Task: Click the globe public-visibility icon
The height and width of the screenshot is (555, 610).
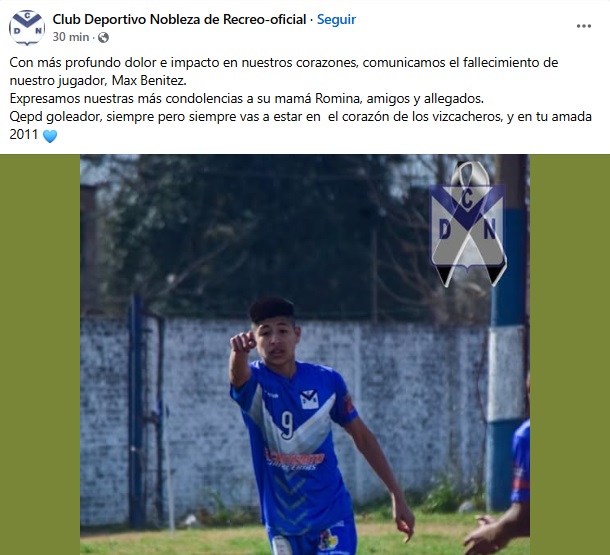Action: 103,37
